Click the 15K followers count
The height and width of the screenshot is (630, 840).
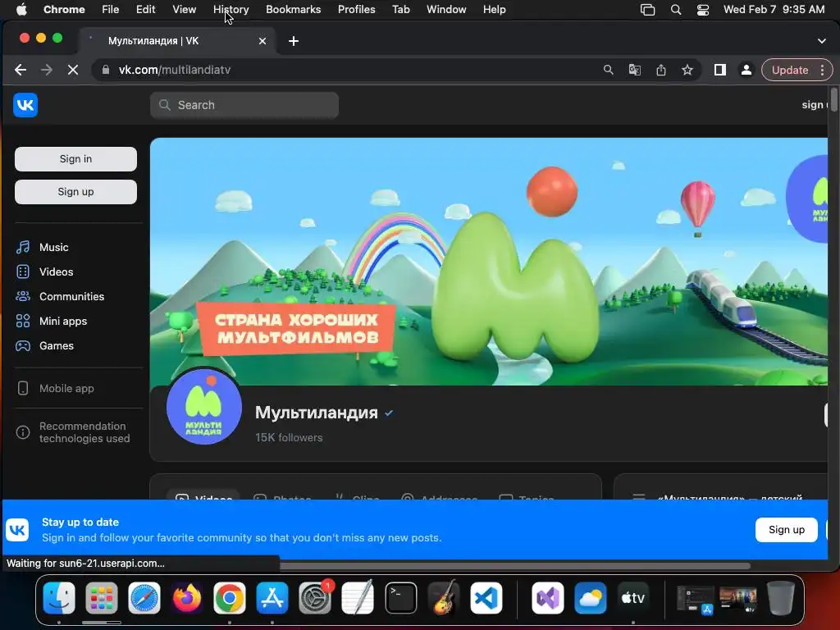click(x=289, y=438)
